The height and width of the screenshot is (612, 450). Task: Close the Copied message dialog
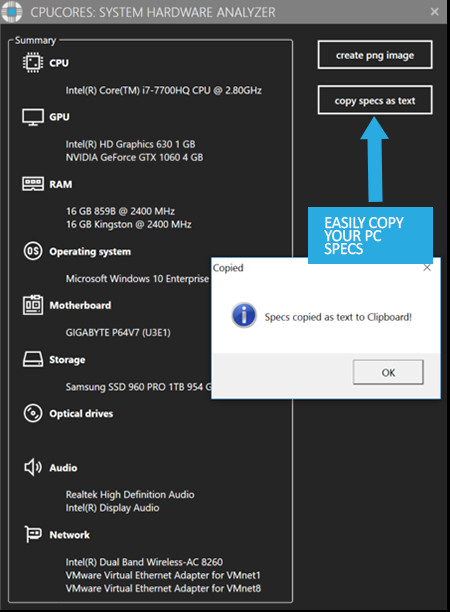pos(427,268)
